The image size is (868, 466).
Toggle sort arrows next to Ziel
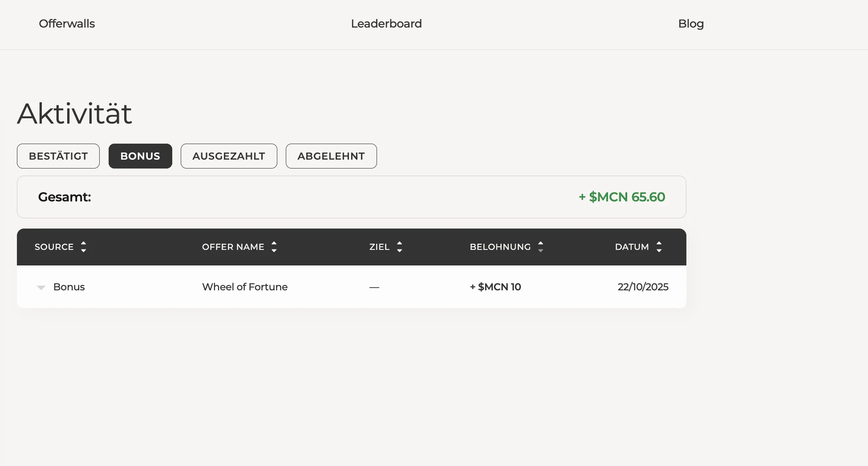(x=399, y=247)
